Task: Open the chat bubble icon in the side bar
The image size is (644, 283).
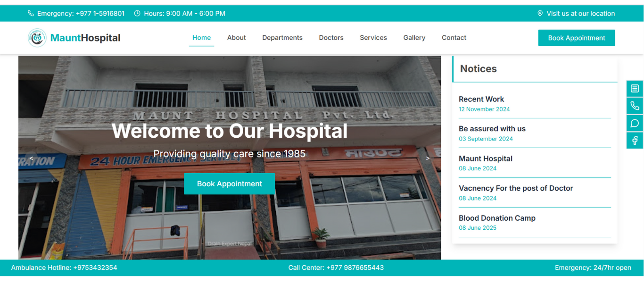Action: tap(635, 123)
